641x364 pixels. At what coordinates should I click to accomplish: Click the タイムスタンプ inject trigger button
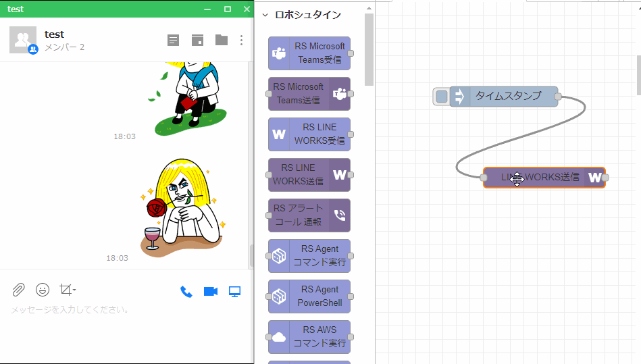coord(442,97)
